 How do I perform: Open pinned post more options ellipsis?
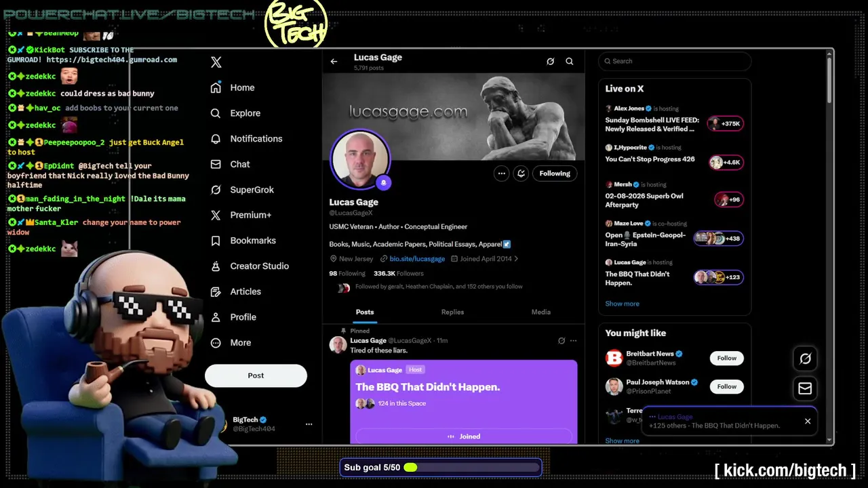[x=573, y=341]
